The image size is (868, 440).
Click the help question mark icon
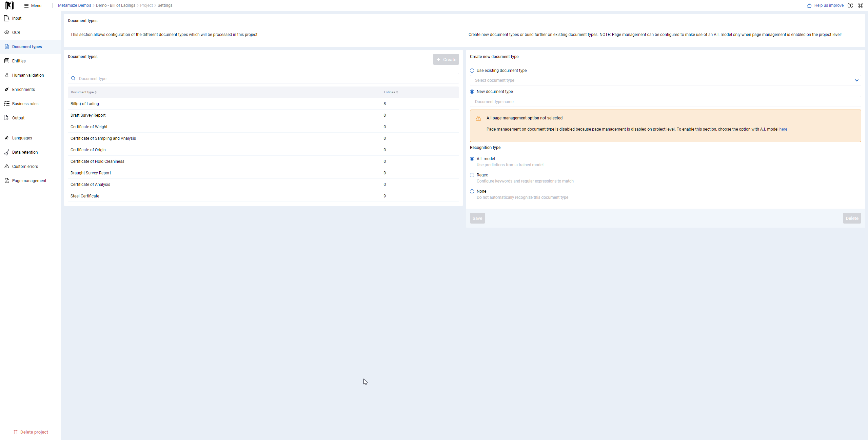pos(850,5)
